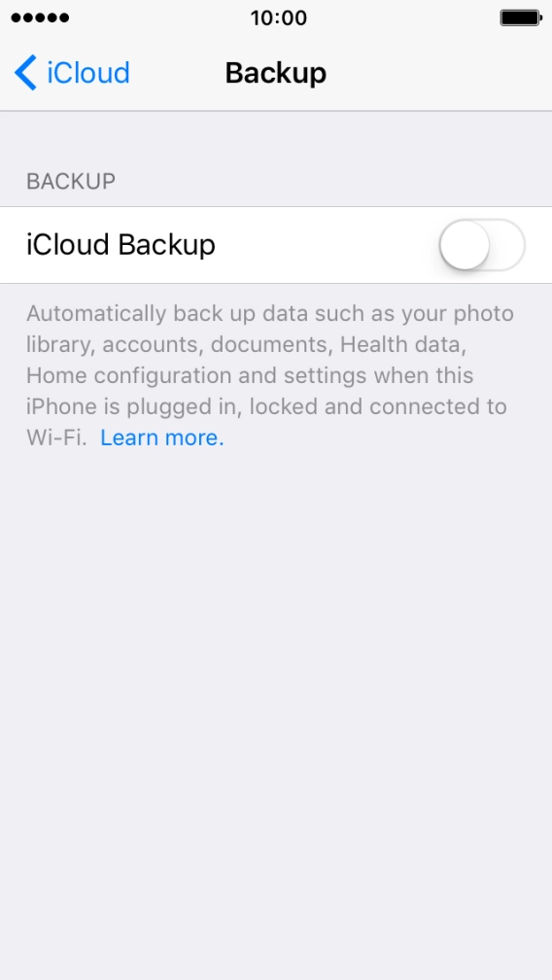Image resolution: width=552 pixels, height=980 pixels.
Task: Tap the battery indicator in the status bar
Action: [521, 18]
